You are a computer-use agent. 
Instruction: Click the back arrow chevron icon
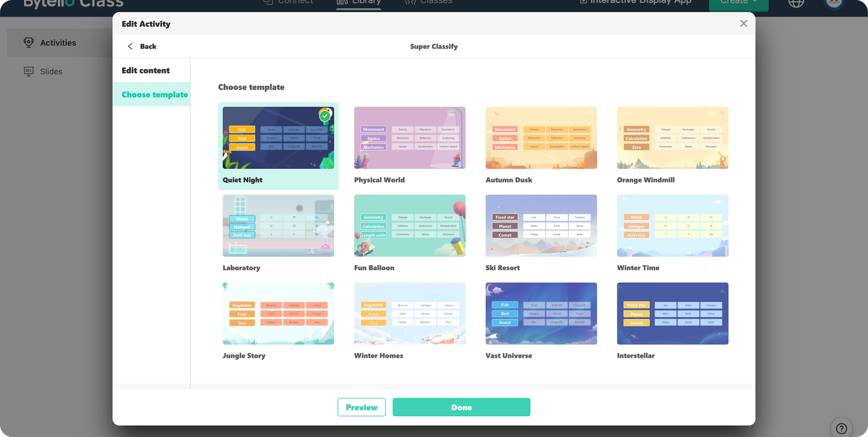pos(130,46)
